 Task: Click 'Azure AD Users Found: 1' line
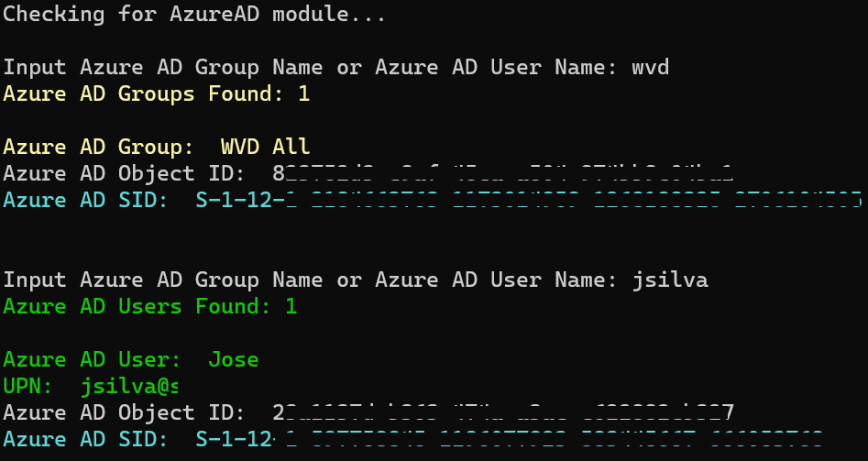[x=150, y=306]
